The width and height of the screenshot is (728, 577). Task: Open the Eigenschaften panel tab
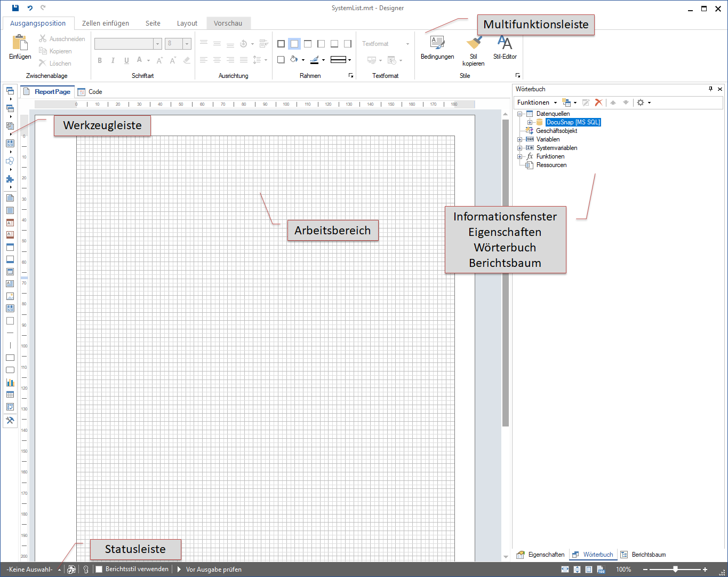click(x=541, y=555)
